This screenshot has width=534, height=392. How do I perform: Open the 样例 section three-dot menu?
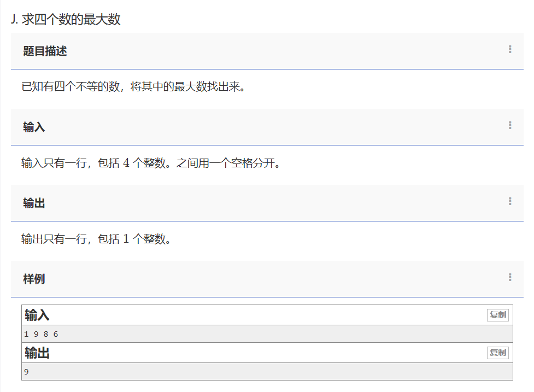(510, 278)
